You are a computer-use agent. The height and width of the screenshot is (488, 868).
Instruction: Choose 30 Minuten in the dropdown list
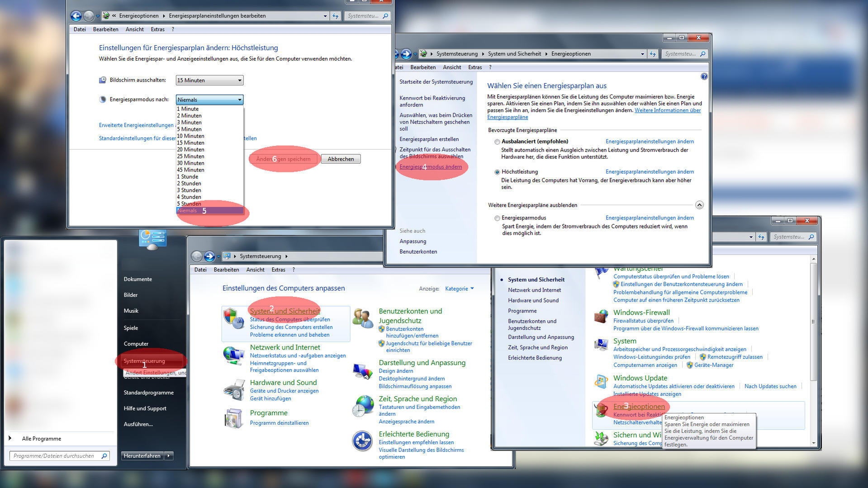point(209,163)
